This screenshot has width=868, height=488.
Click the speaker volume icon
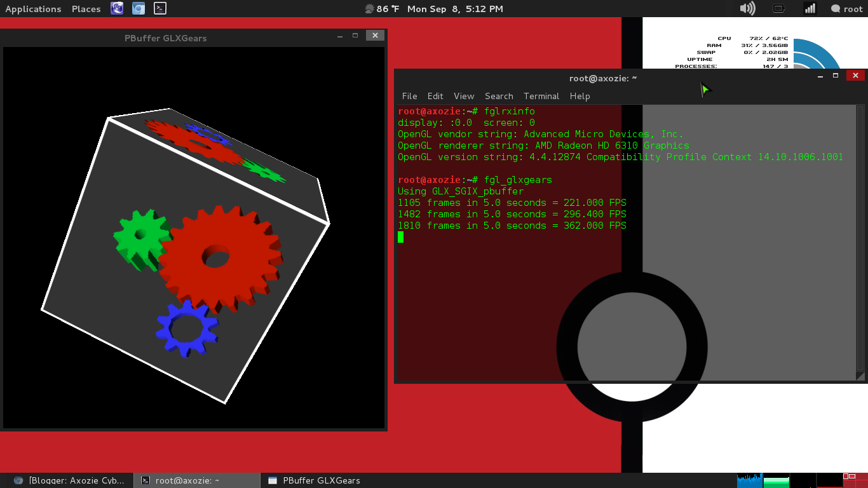coord(747,8)
